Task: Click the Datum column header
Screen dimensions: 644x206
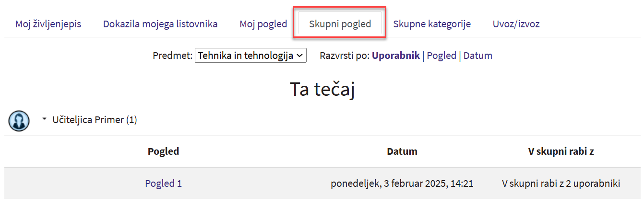Action: (x=402, y=151)
